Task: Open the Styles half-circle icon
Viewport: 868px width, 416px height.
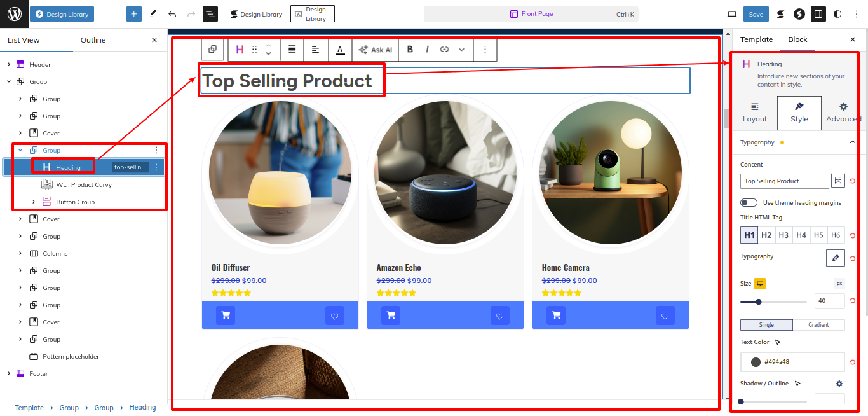Action: (837, 14)
